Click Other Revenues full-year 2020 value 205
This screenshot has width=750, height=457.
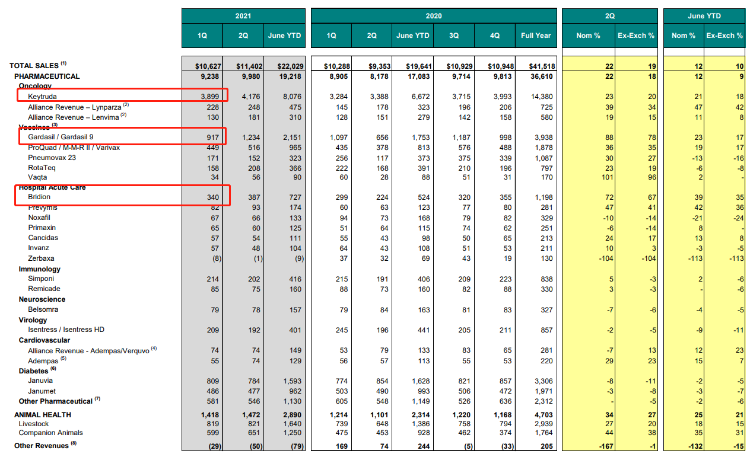(547, 446)
